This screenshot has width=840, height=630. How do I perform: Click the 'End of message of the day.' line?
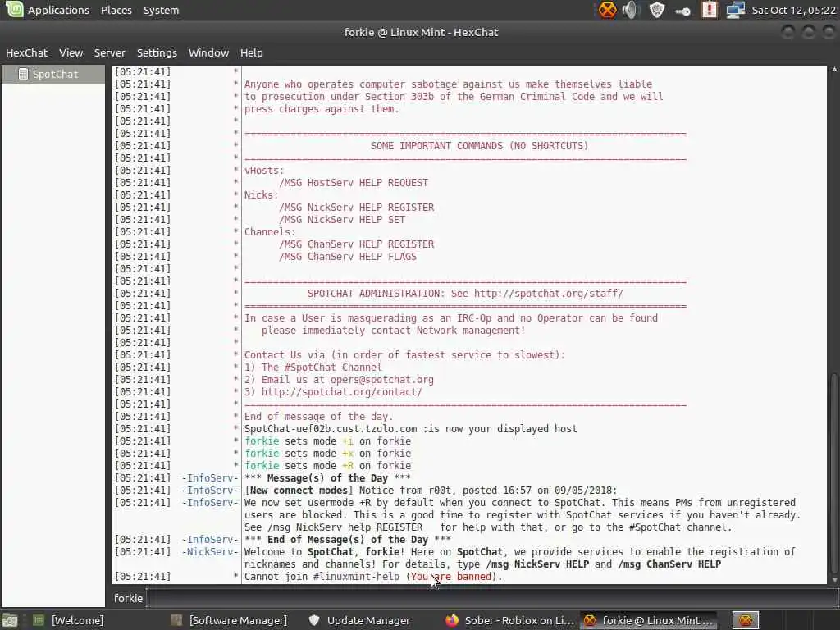coord(319,416)
